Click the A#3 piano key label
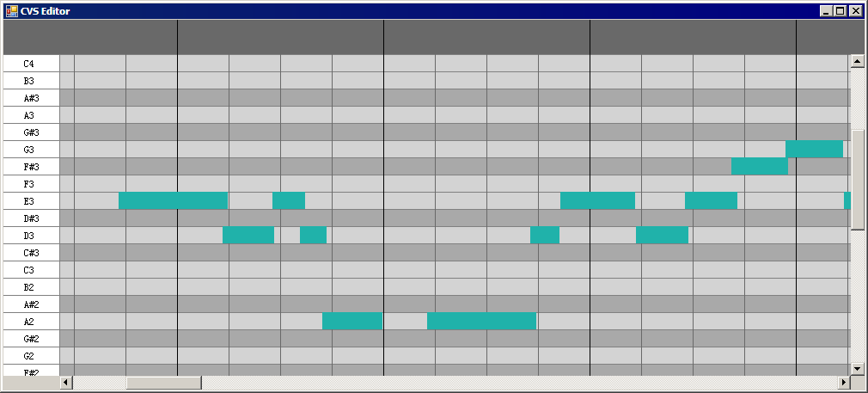Screen dimensions: 868x393 [31, 97]
